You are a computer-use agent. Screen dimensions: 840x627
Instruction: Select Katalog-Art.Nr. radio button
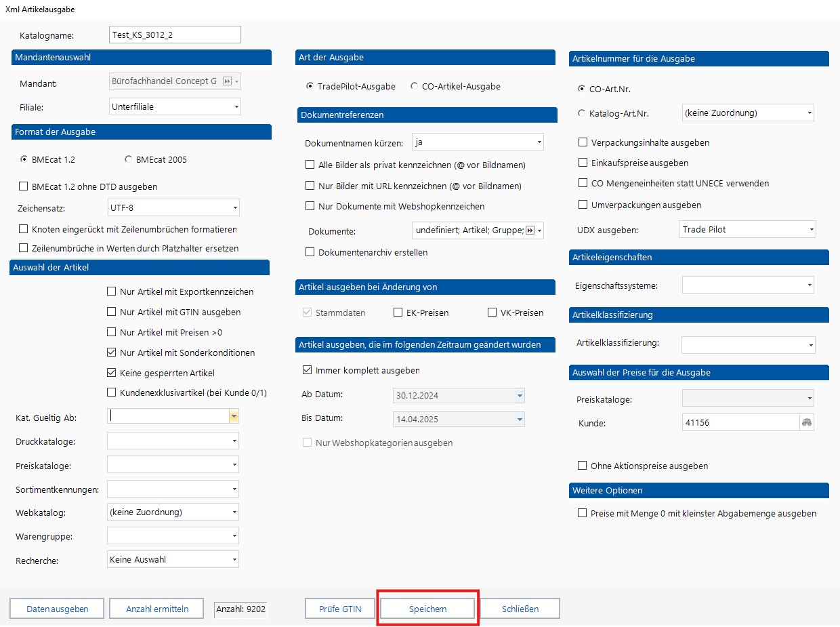tap(582, 113)
